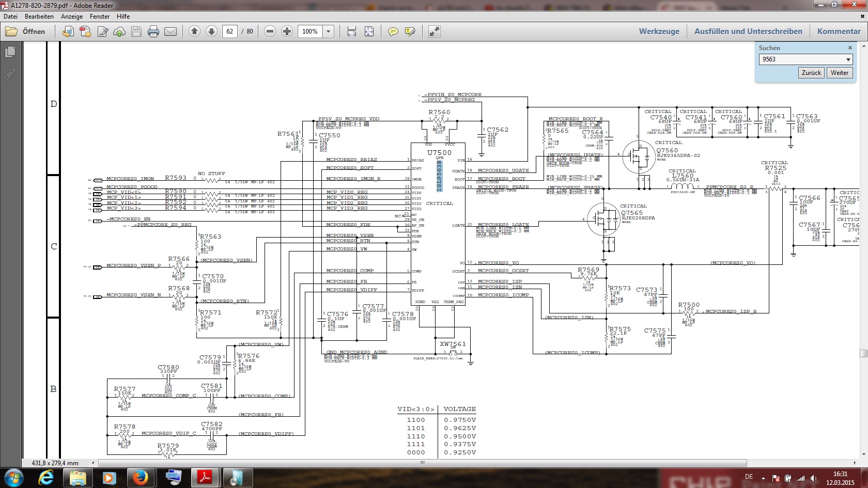Click the fit width scrolling icon
The height and width of the screenshot is (488, 868).
pyautogui.click(x=352, y=32)
